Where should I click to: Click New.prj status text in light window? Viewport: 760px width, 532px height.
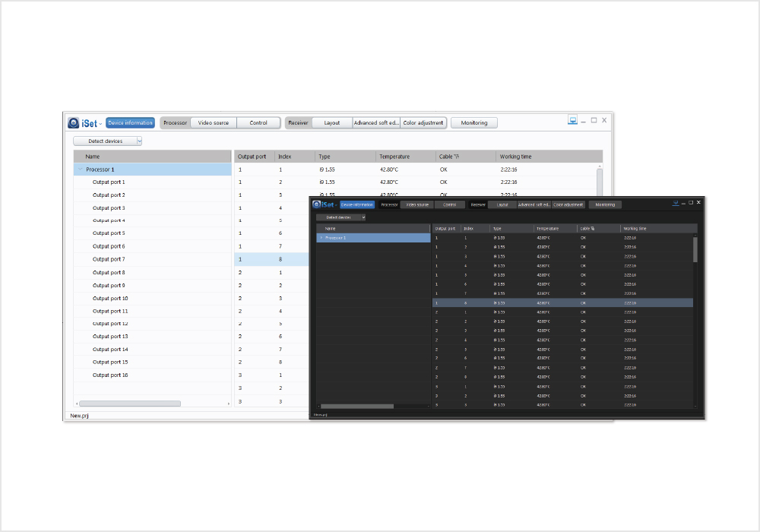coord(80,416)
